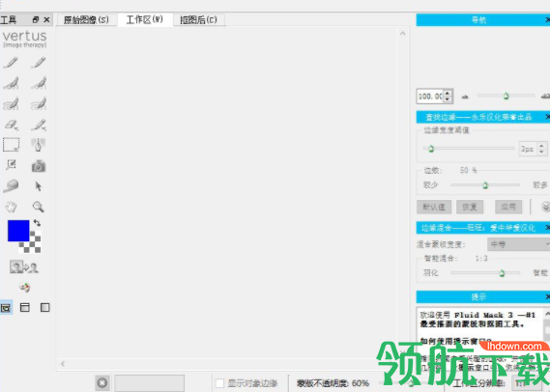Switch to the 工作区(W) tab

coord(145,19)
